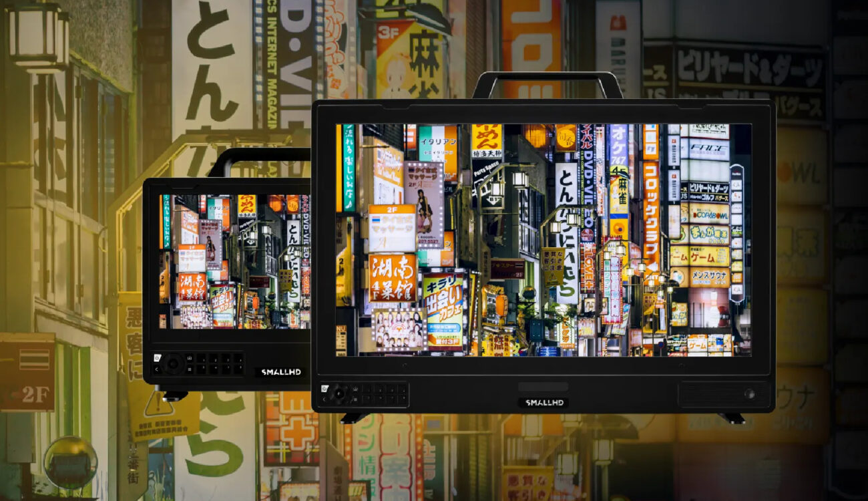
Task: Click the sensor window above the large monitor's logo
Action: [x=543, y=387]
